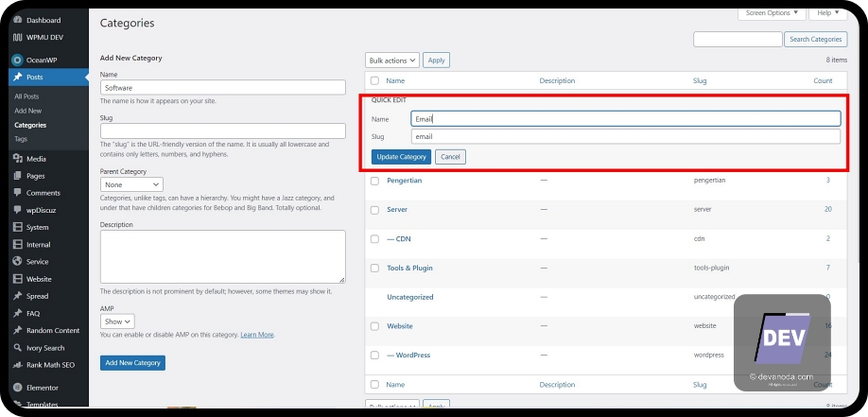Screen dimensions: 868x417
Task: Click Apply next to top Bulk actions
Action: pyautogui.click(x=436, y=61)
